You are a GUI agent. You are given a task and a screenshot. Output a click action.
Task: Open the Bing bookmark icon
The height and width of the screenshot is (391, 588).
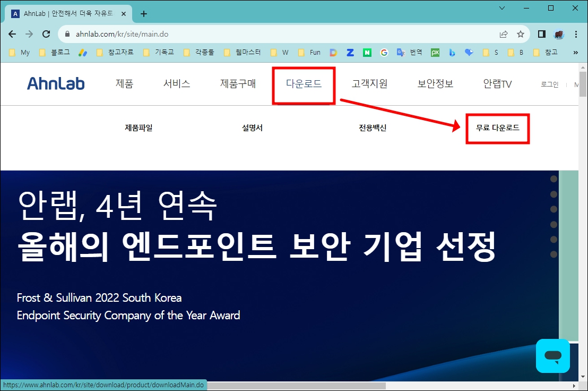pos(452,53)
